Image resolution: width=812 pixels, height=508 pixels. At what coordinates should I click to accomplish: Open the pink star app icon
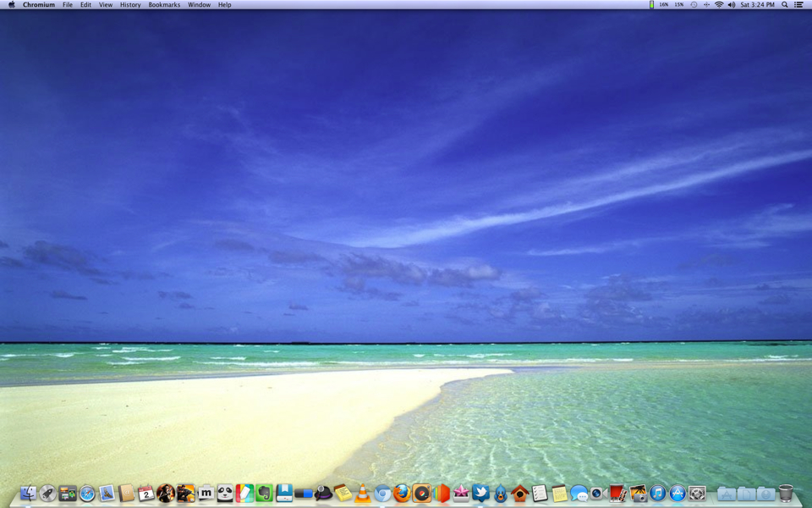click(x=461, y=493)
